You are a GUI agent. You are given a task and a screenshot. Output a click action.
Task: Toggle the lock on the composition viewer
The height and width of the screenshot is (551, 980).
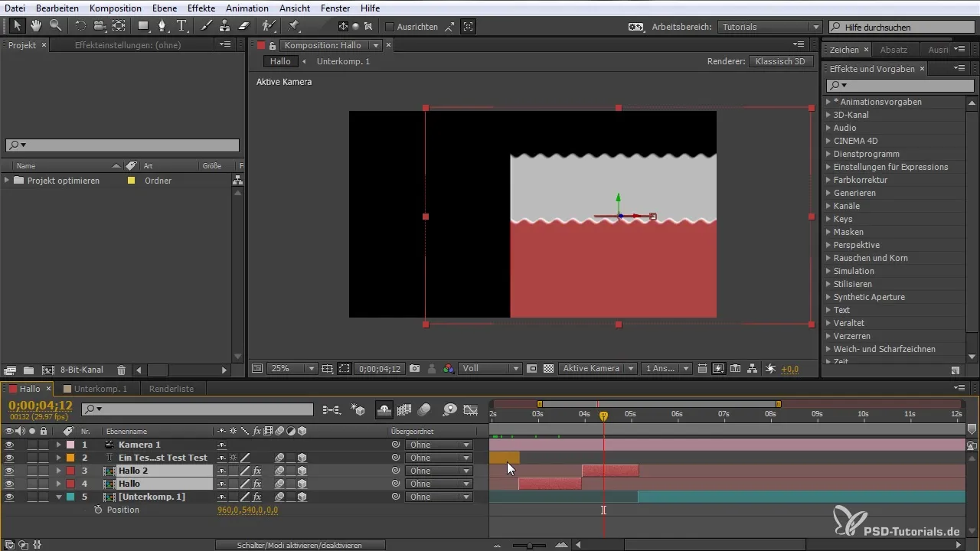272,45
